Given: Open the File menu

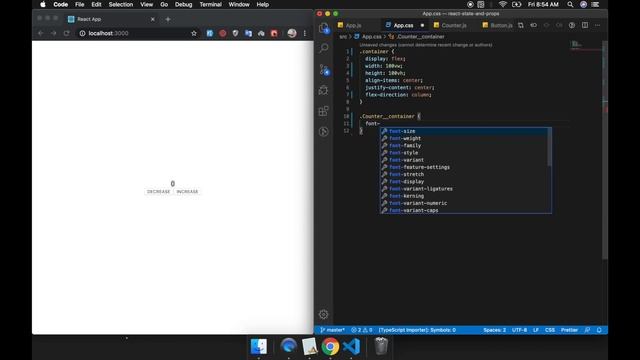Looking at the screenshot, I should pyautogui.click(x=80, y=4).
